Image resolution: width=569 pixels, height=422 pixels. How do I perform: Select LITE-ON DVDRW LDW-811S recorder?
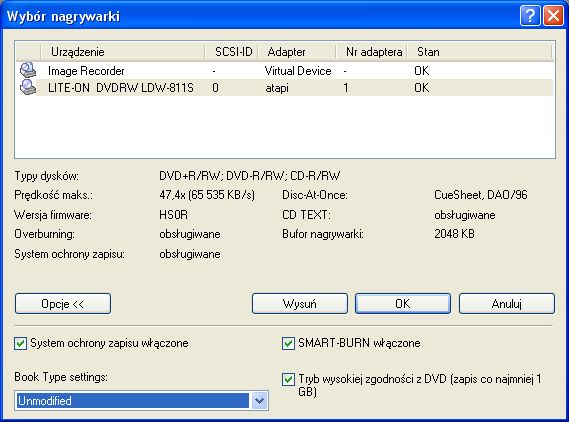coord(285,88)
